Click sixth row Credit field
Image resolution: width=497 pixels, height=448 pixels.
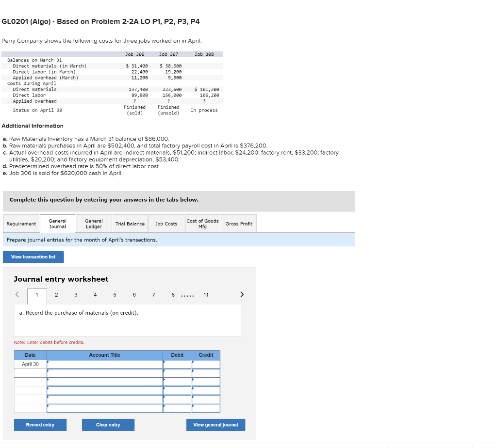206,408
